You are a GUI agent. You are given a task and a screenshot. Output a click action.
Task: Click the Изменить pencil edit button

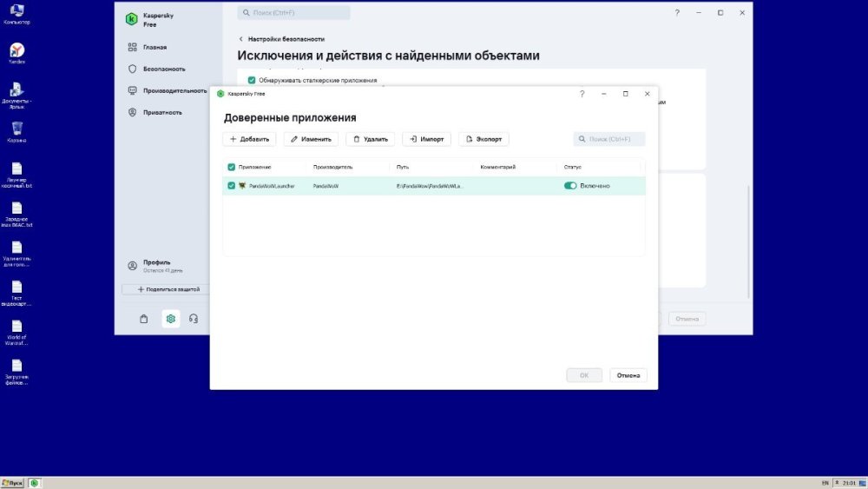click(x=311, y=139)
